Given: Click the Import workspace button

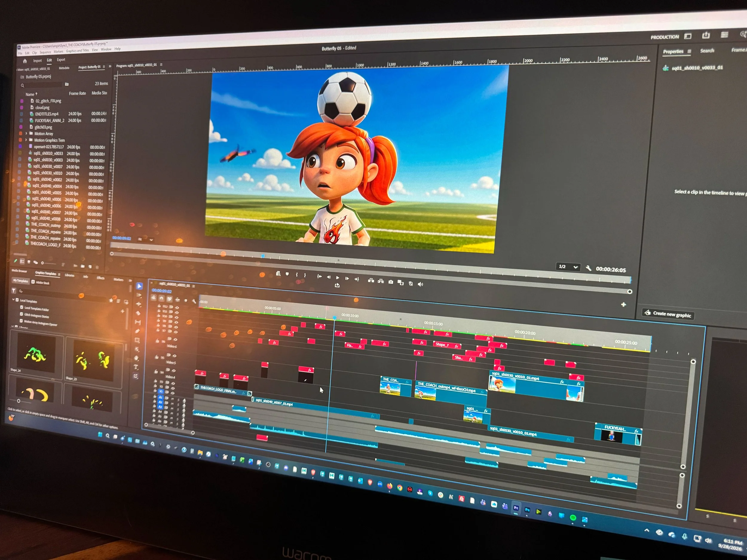Looking at the screenshot, I should click(x=37, y=61).
